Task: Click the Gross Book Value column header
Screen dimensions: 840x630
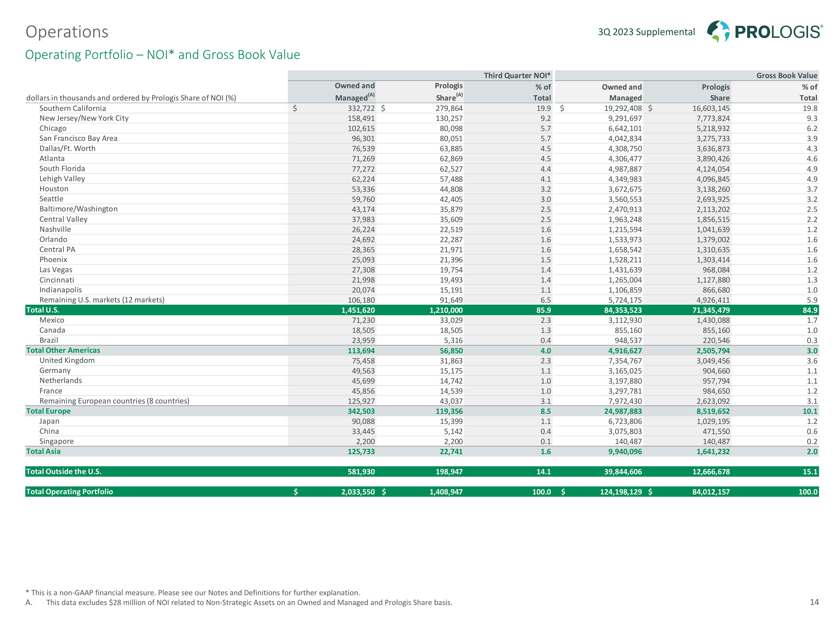Action: coord(787,75)
